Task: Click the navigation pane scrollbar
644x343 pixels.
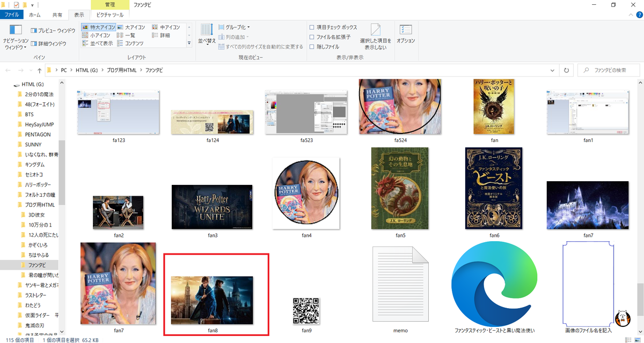Action: (62, 172)
